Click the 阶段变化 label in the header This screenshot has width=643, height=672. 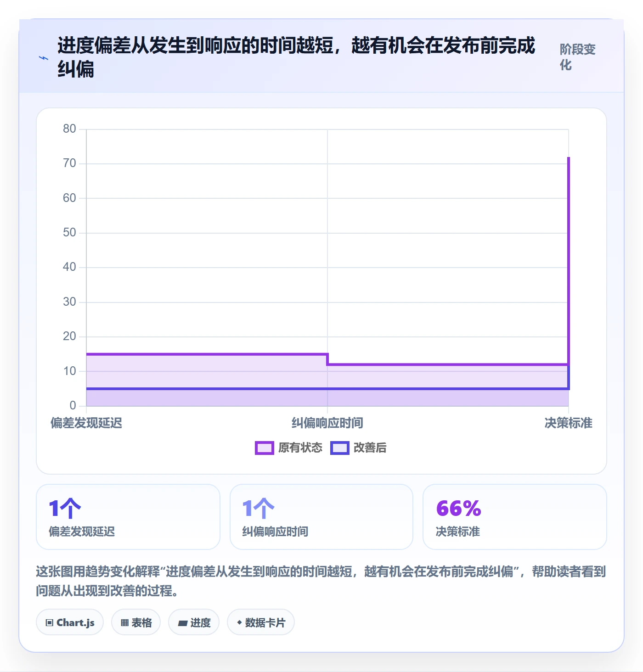tap(577, 57)
